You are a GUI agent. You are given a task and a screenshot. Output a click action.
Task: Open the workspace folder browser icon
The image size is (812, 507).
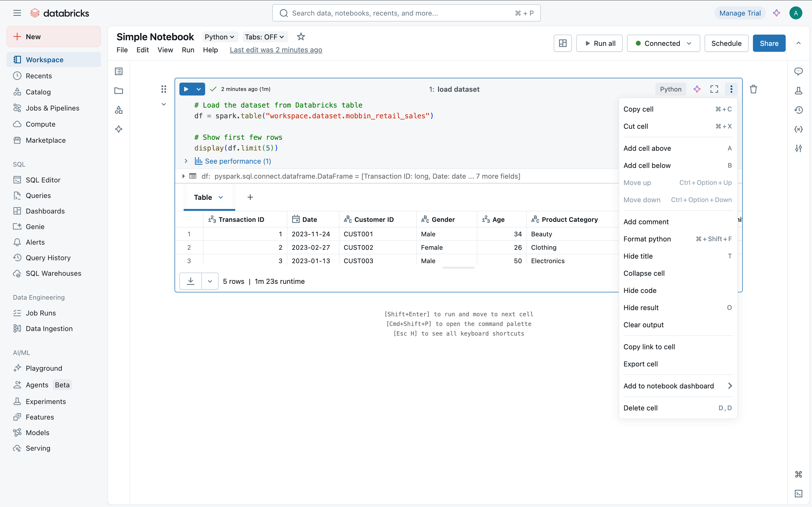pos(119,91)
